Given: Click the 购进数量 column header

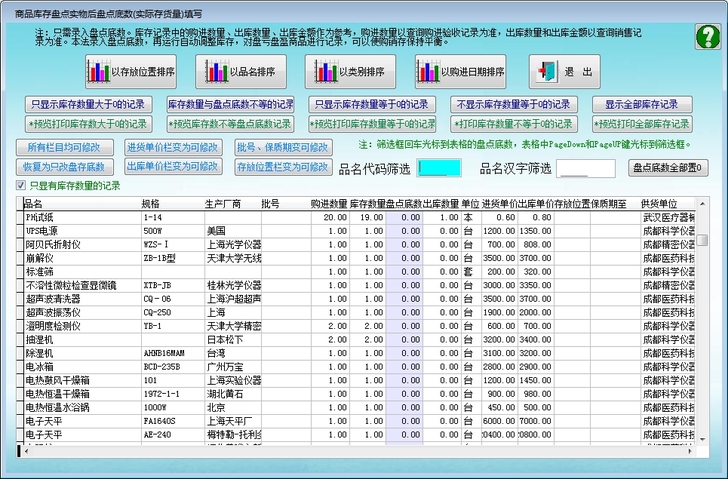Looking at the screenshot, I should [330, 204].
